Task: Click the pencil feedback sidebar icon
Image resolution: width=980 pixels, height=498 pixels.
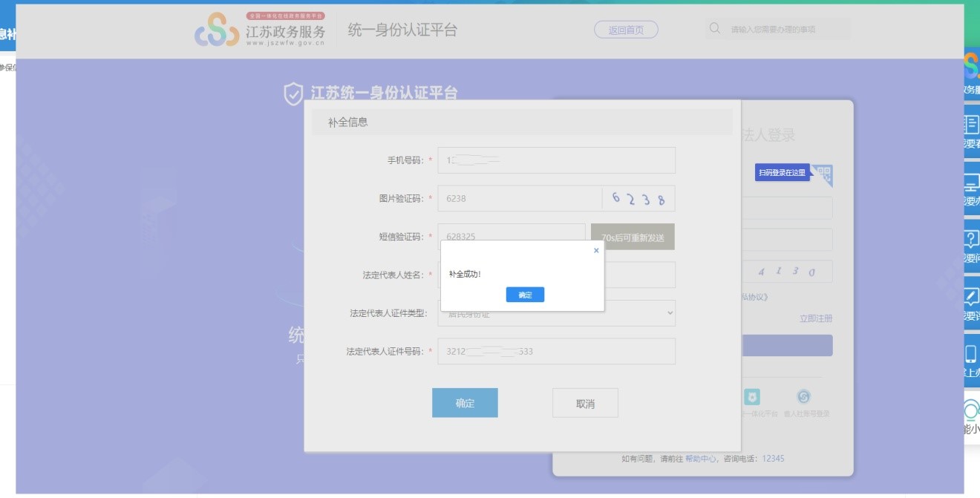Action: [x=970, y=298]
